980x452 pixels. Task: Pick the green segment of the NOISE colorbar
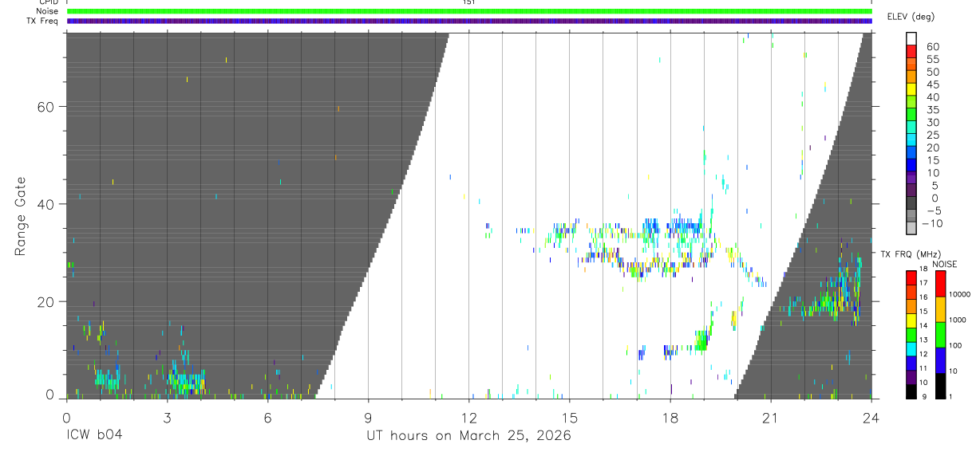pos(940,335)
